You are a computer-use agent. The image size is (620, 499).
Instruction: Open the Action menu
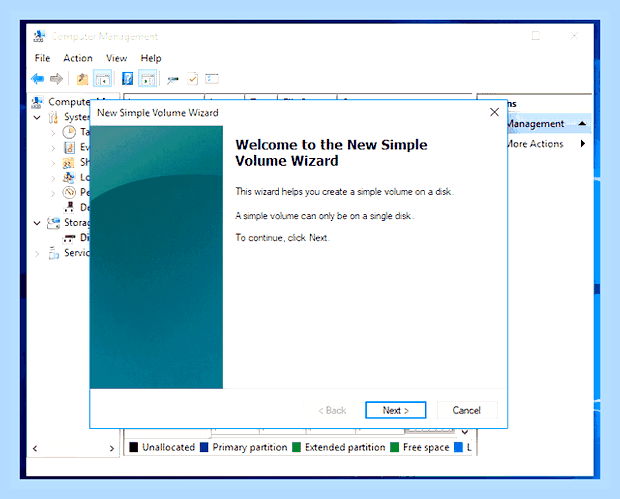(x=78, y=58)
